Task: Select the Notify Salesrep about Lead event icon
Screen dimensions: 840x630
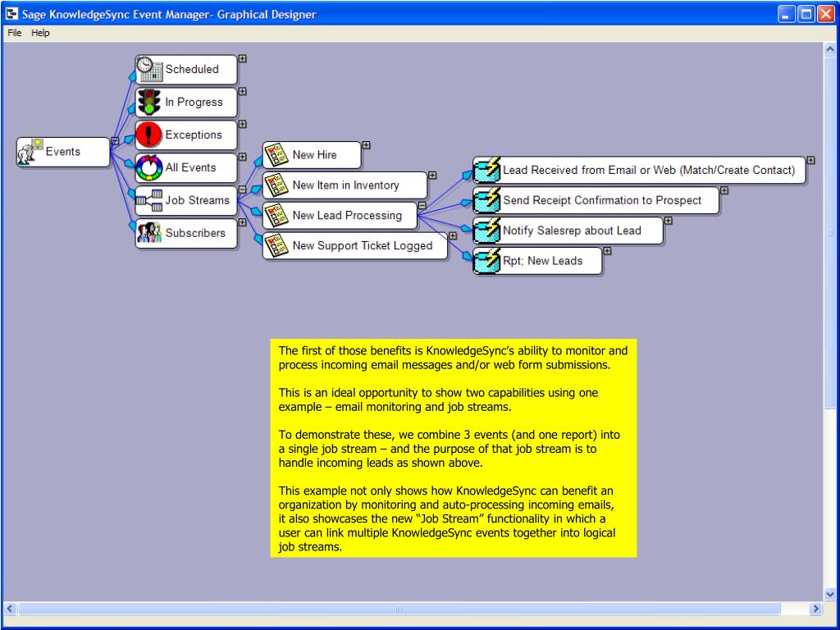Action: (x=487, y=231)
